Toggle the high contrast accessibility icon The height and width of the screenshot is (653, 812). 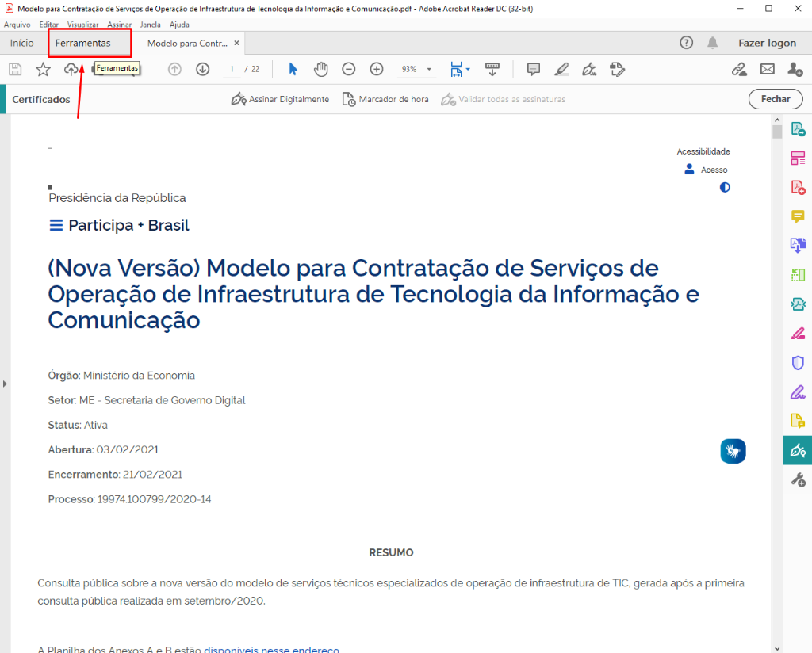point(724,188)
